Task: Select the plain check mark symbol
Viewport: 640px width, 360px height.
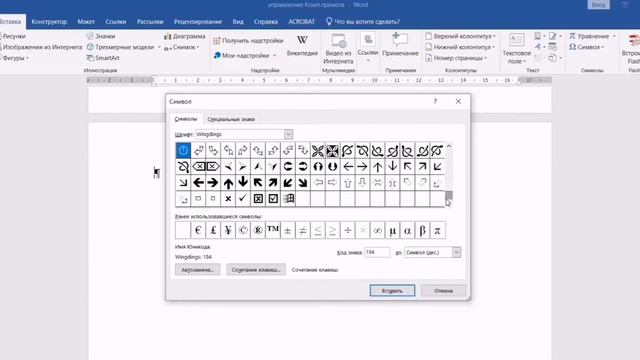Action: click(x=243, y=199)
